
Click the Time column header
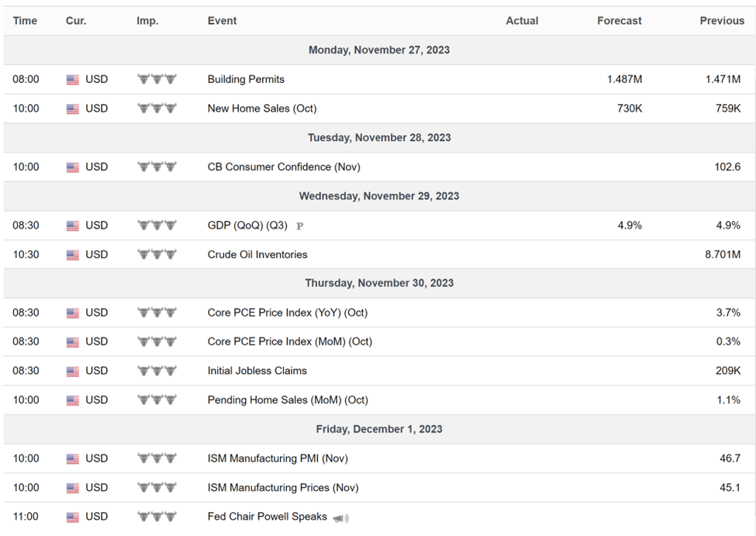point(25,21)
